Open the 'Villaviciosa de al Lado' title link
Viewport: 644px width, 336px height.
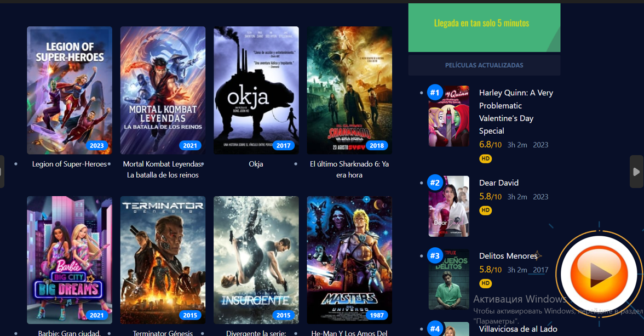pyautogui.click(x=518, y=329)
